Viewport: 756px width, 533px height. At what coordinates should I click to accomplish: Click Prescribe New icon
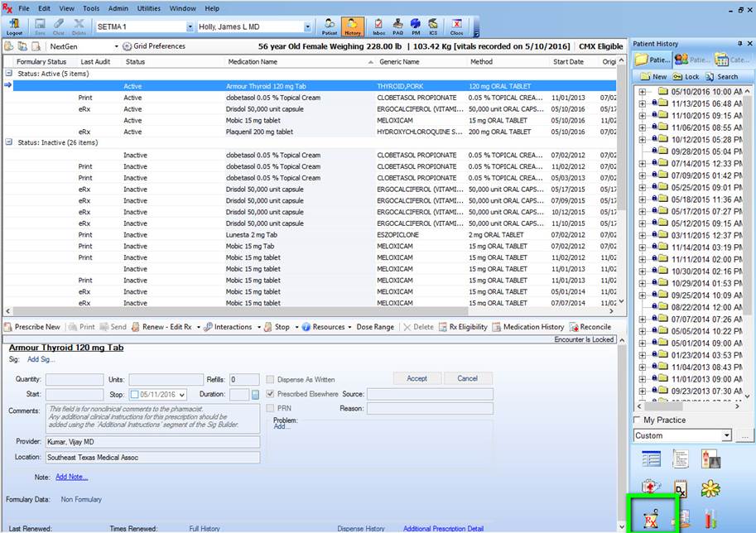click(x=7, y=327)
